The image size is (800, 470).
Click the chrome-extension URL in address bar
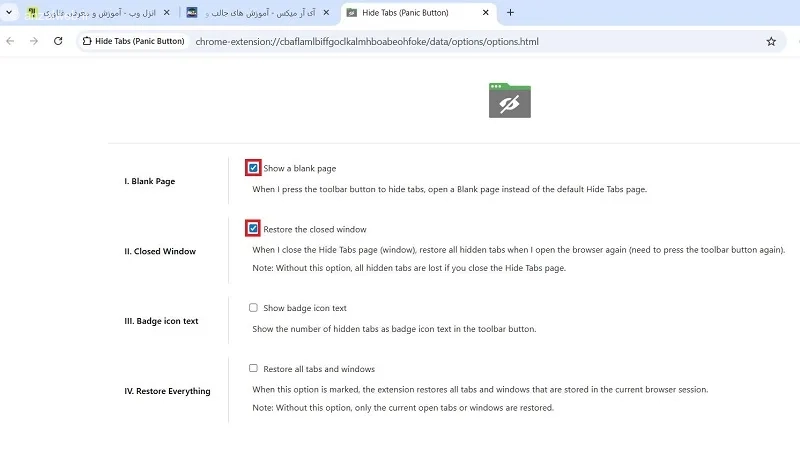[367, 41]
